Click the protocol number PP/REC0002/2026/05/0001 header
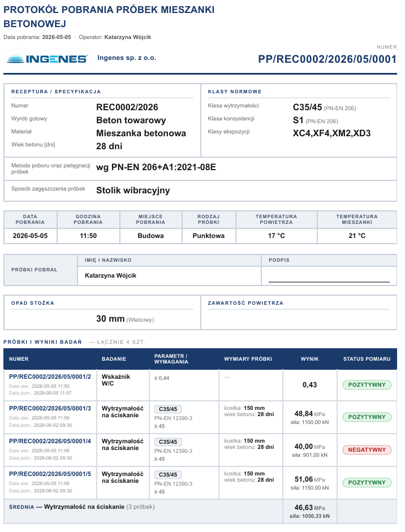 [328, 59]
